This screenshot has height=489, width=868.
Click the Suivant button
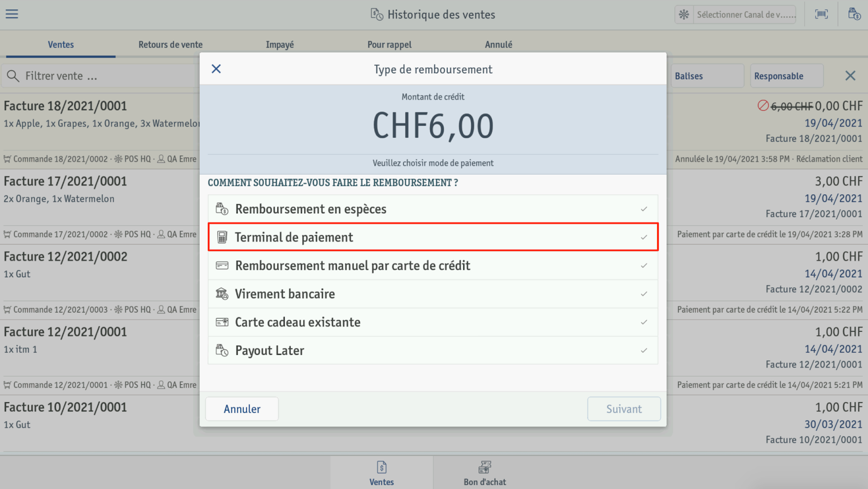pos(624,409)
